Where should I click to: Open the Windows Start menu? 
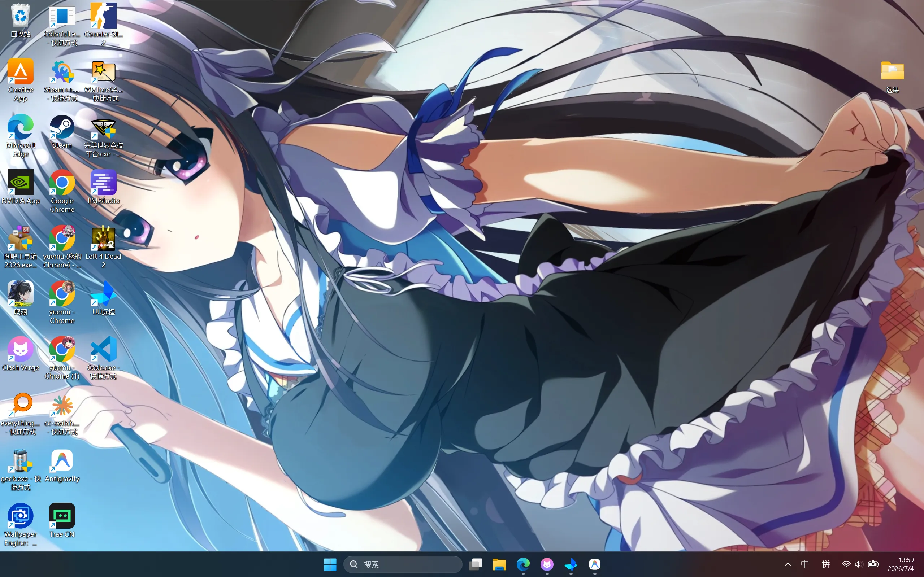point(330,564)
